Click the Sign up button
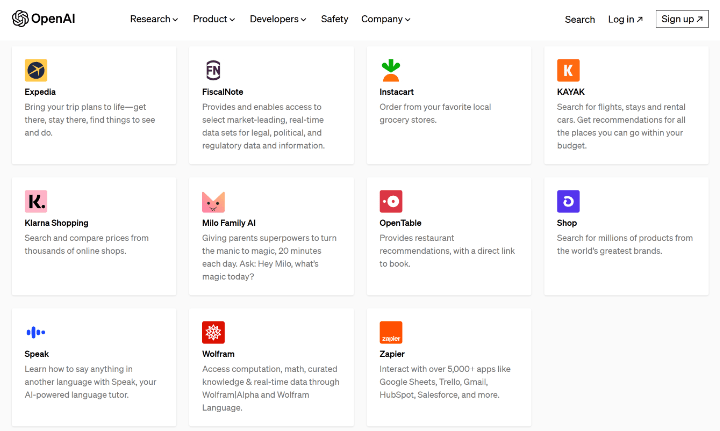This screenshot has height=431, width=720. [x=682, y=19]
